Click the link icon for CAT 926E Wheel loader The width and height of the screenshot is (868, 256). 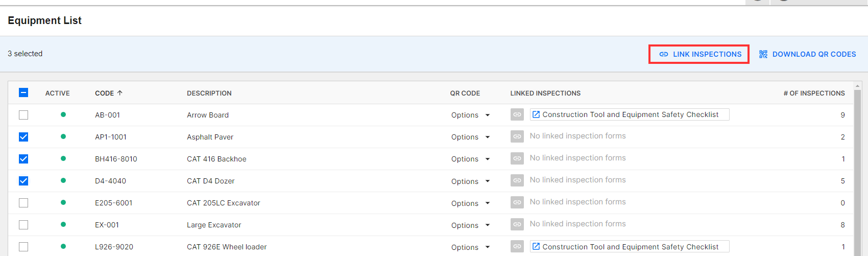[517, 246]
